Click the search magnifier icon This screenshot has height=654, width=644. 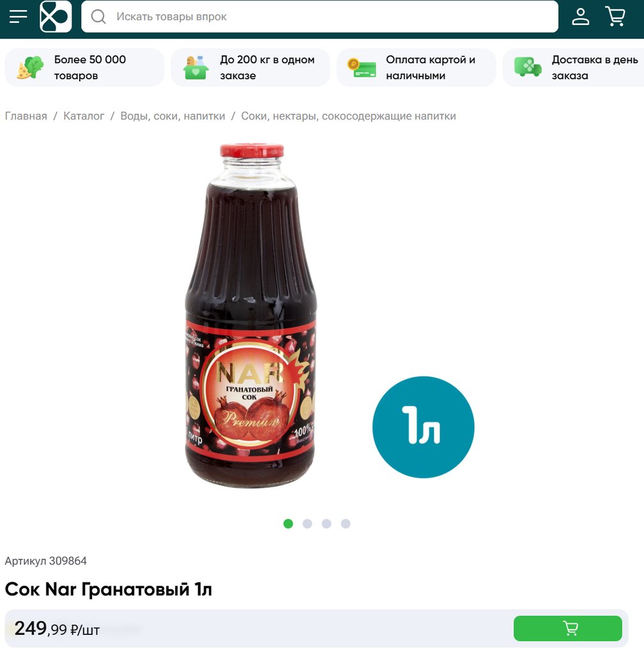point(98,17)
